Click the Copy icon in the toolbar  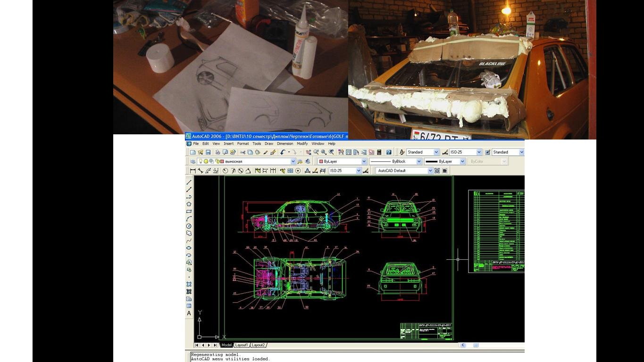(x=250, y=152)
